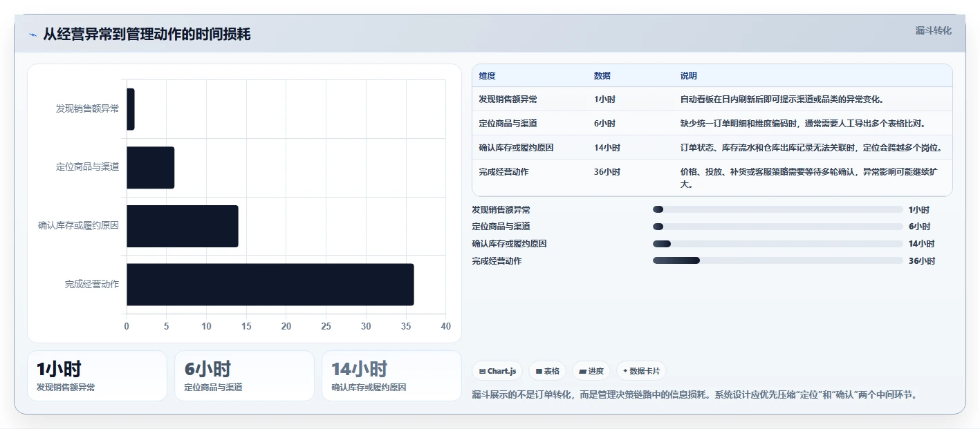This screenshot has width=980, height=429.
Task: Click the description starting with 订单状态、库存流水
Action: click(x=811, y=148)
